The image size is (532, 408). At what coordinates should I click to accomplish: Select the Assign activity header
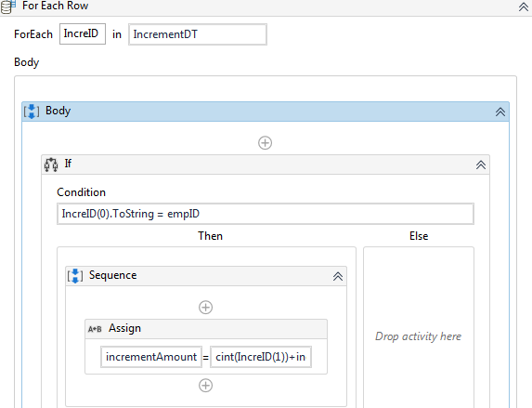(x=206, y=329)
